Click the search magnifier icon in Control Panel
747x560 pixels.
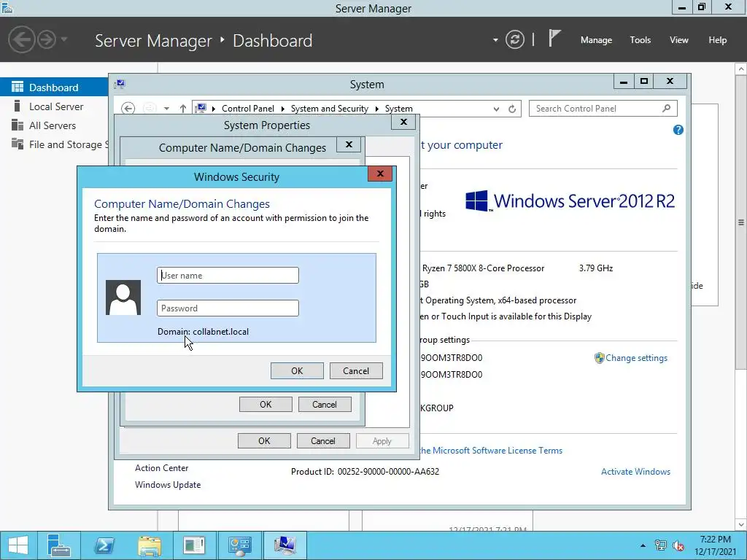pos(667,109)
